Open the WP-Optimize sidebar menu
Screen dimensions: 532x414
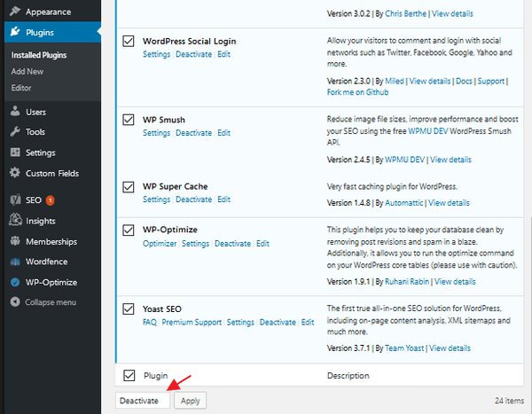[52, 282]
